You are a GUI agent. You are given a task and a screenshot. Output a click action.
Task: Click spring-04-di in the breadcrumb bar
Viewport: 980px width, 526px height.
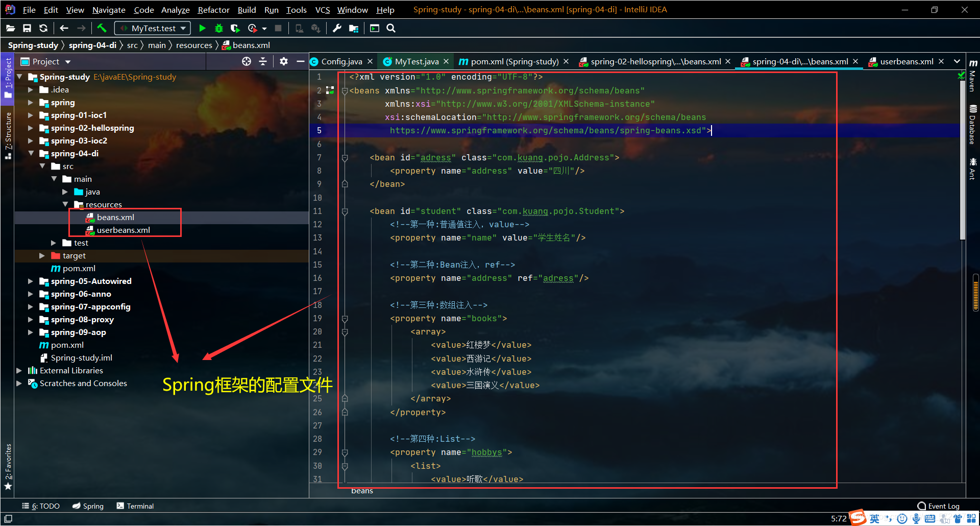click(92, 45)
